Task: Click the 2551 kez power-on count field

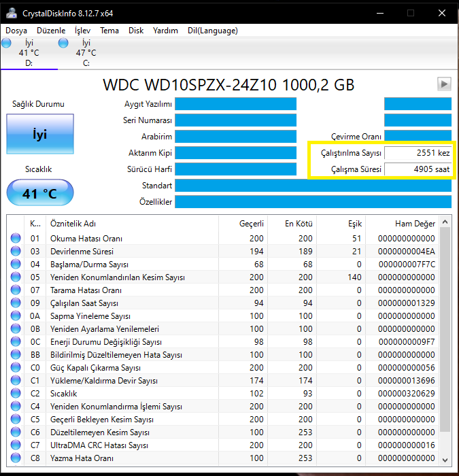Action: tap(418, 153)
